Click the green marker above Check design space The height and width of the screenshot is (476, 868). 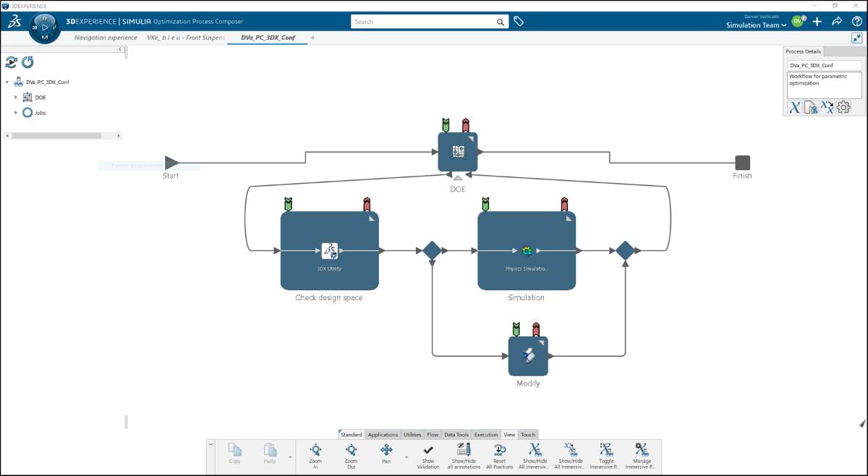[x=288, y=204]
